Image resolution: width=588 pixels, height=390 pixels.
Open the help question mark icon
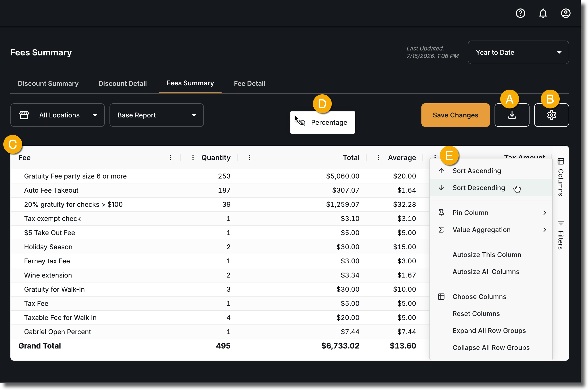(x=520, y=13)
